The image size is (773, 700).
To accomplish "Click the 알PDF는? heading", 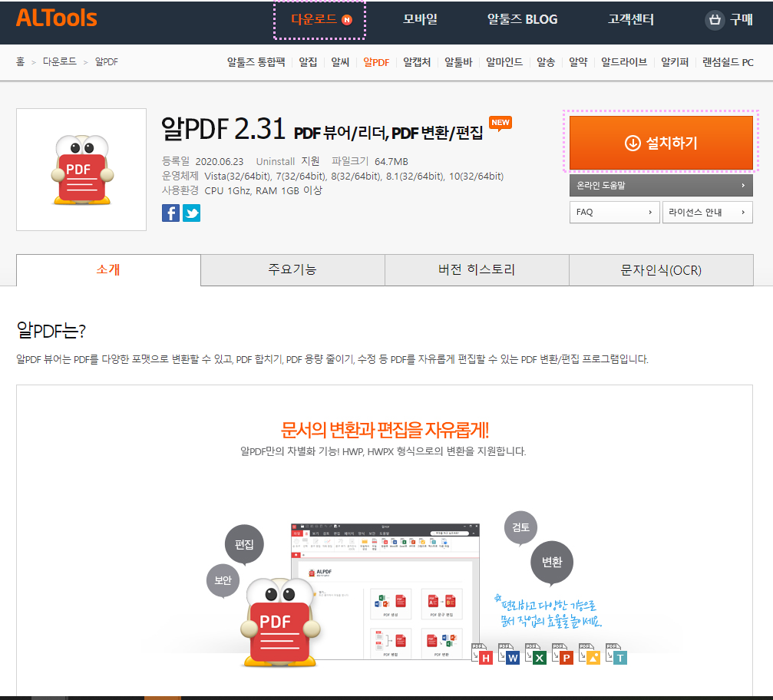I will tap(51, 330).
